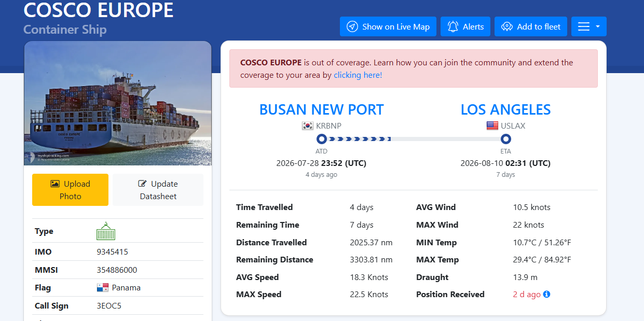Select the IMO number 9345415
This screenshot has height=321, width=644.
tap(112, 252)
